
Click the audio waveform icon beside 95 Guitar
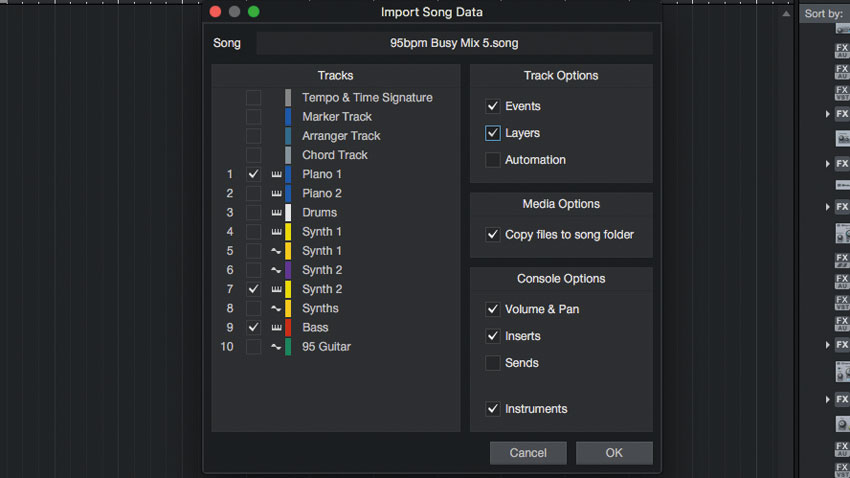pos(276,347)
